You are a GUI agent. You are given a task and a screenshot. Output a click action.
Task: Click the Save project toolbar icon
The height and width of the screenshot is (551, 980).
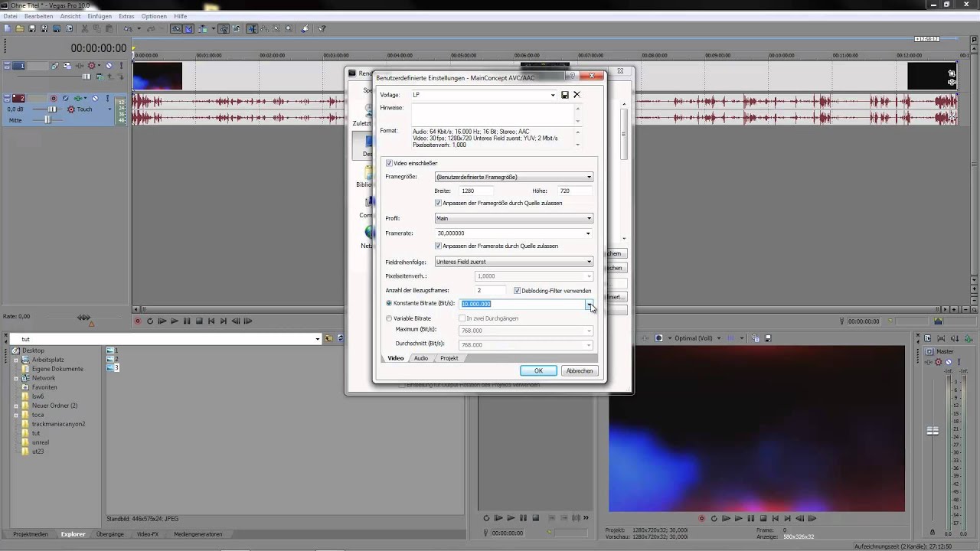click(32, 28)
